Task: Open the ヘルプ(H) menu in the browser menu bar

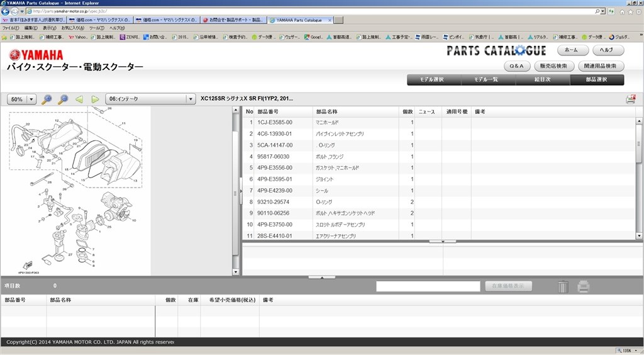Action: [x=117, y=28]
